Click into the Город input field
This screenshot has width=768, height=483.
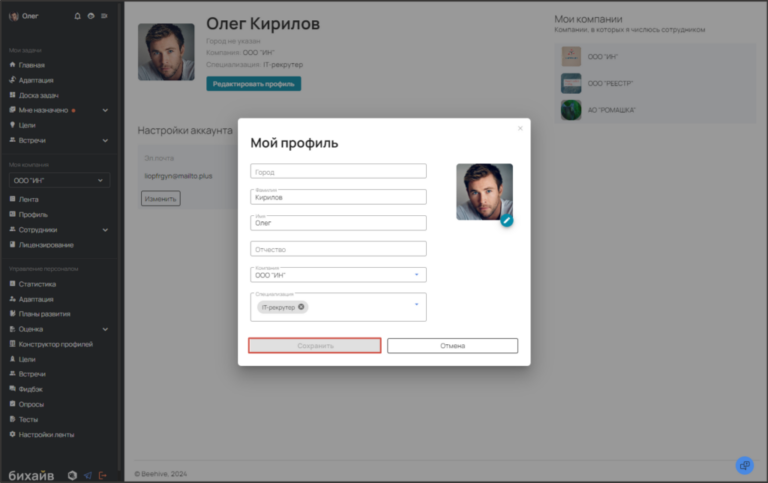pos(338,172)
